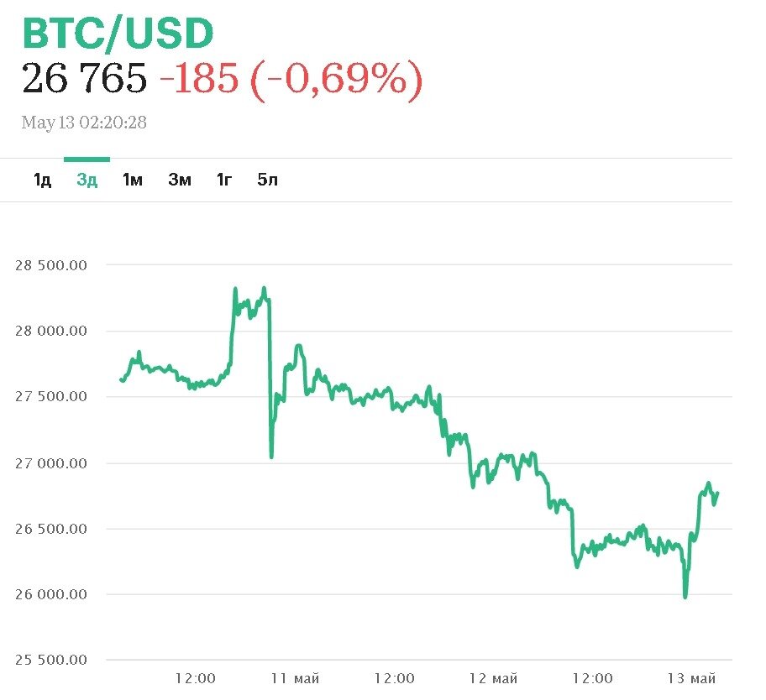Click the 27 500.00 axis label

coord(51,397)
